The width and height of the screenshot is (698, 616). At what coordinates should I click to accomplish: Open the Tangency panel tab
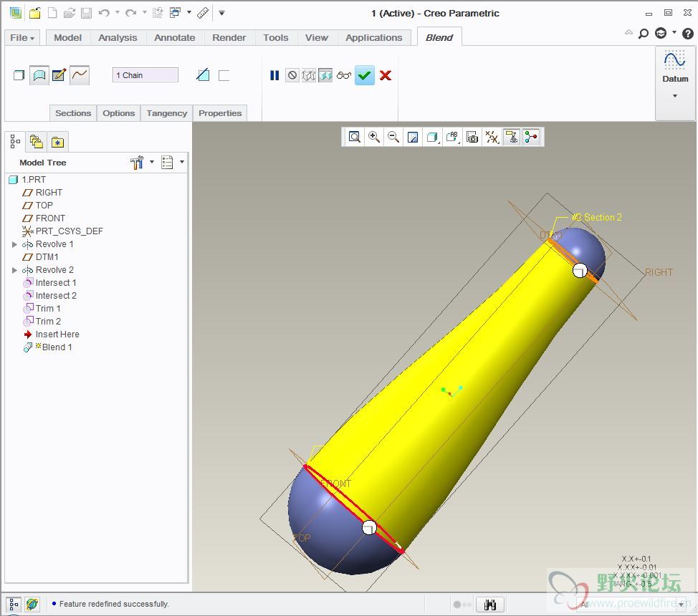166,113
